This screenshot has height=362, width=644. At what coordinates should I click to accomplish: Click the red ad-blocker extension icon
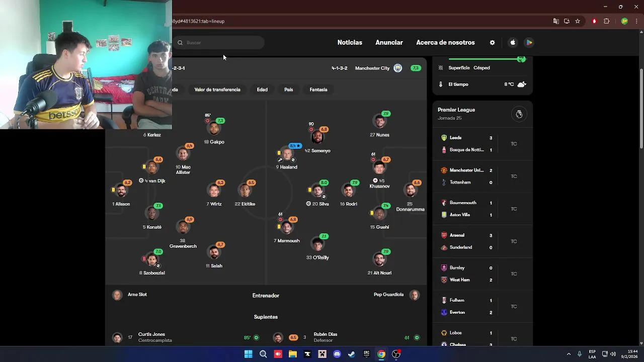[594, 21]
